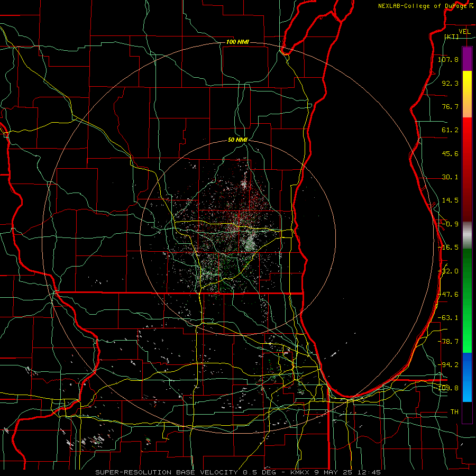Click the 12:45 timestamp in the caption
The width and height of the screenshot is (476, 476).
[370, 472]
